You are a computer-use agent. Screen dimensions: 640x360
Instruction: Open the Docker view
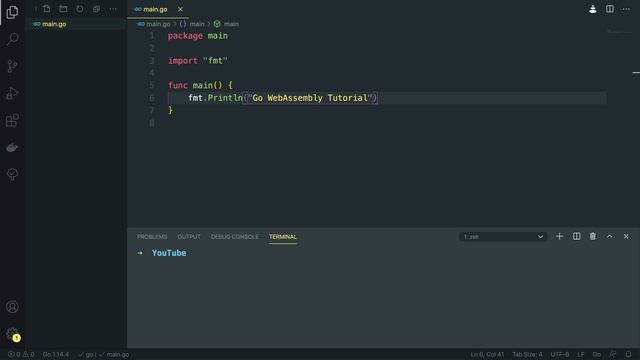12,147
